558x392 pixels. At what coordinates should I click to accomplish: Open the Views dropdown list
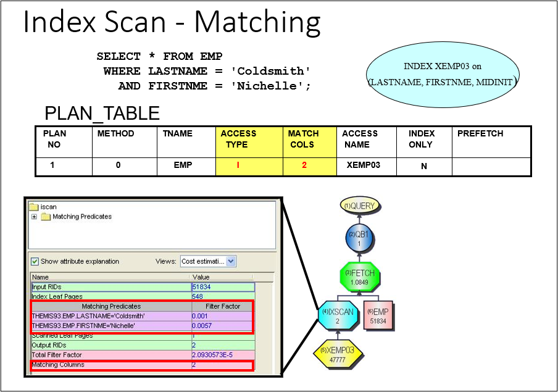point(202,261)
